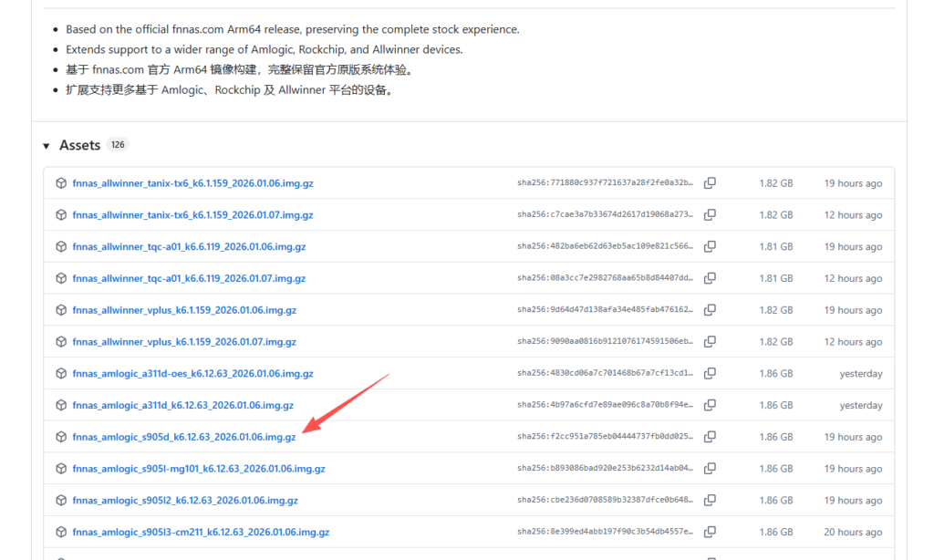
Task: Copy sha256 for tqc-a01 2026.01.06 image
Action: point(710,247)
